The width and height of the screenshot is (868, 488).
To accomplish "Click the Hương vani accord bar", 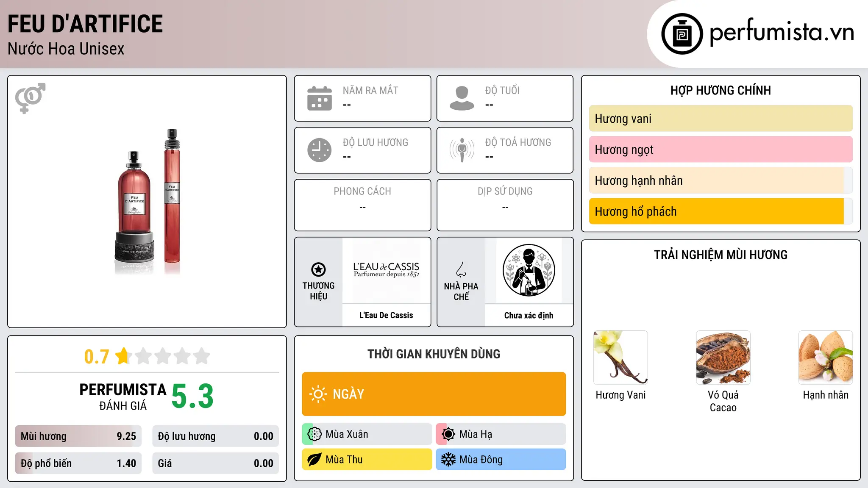I will (721, 119).
